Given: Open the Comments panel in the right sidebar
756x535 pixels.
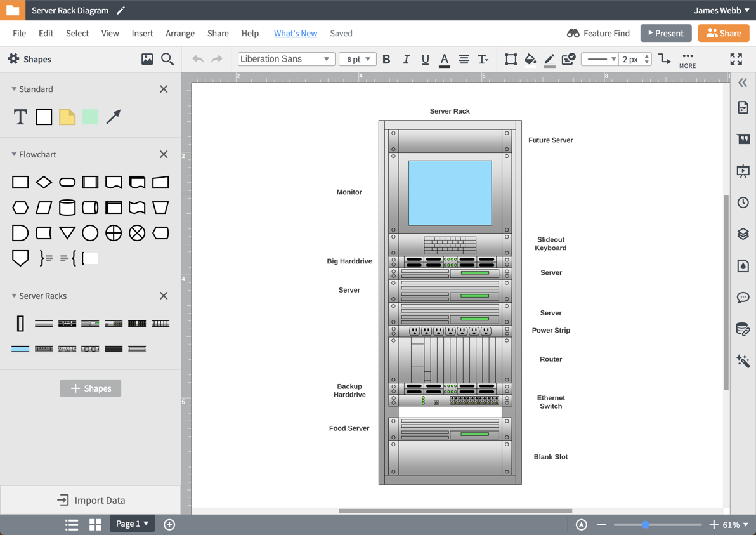Looking at the screenshot, I should (743, 297).
